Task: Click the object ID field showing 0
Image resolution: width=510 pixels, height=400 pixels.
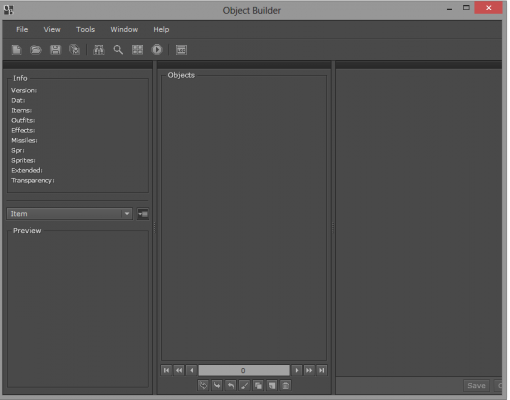Action: [x=244, y=370]
